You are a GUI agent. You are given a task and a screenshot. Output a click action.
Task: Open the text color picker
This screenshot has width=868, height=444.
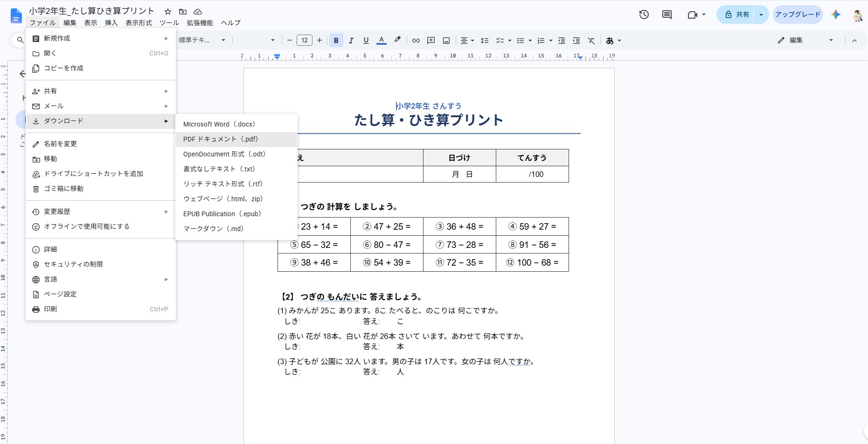click(382, 41)
